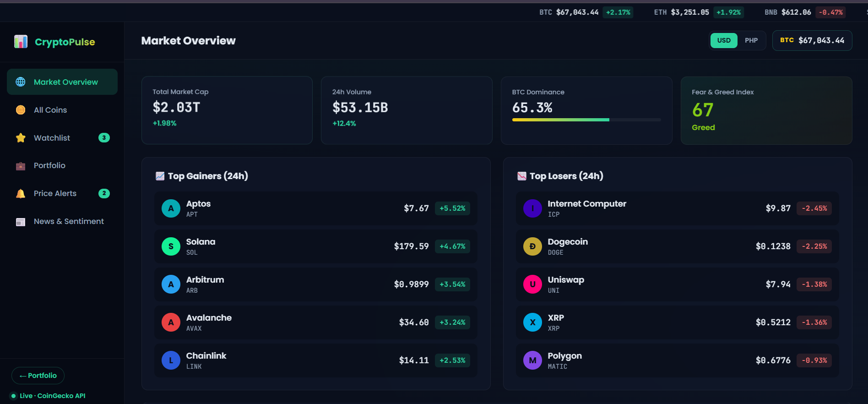Click the Price Alerts badge showing 2
The image size is (868, 404).
(104, 193)
